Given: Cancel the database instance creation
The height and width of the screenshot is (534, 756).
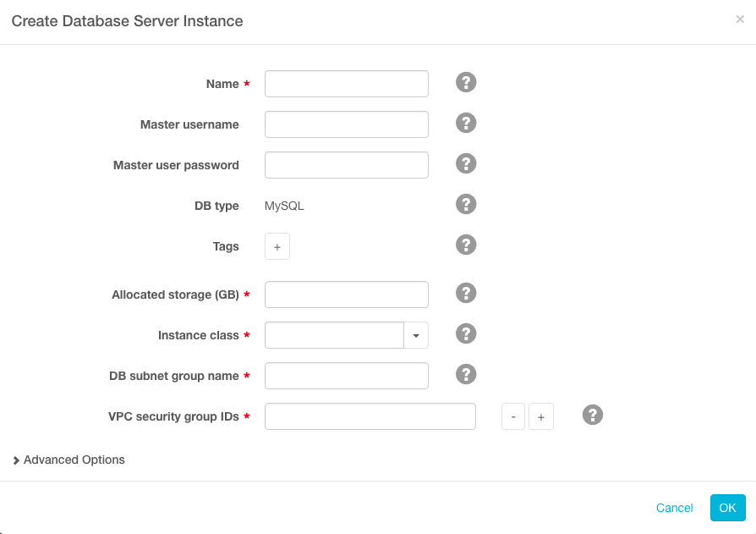Looking at the screenshot, I should [674, 508].
